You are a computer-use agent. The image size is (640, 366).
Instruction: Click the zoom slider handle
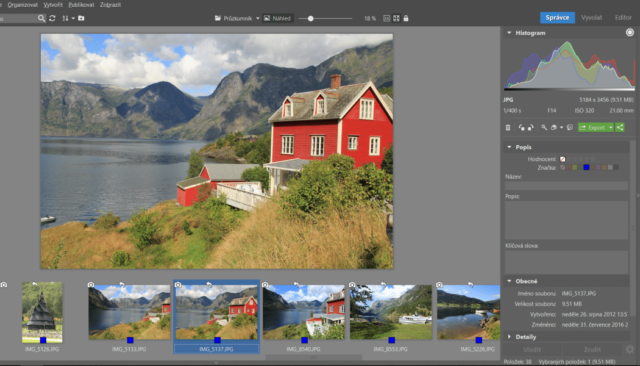[x=311, y=18]
